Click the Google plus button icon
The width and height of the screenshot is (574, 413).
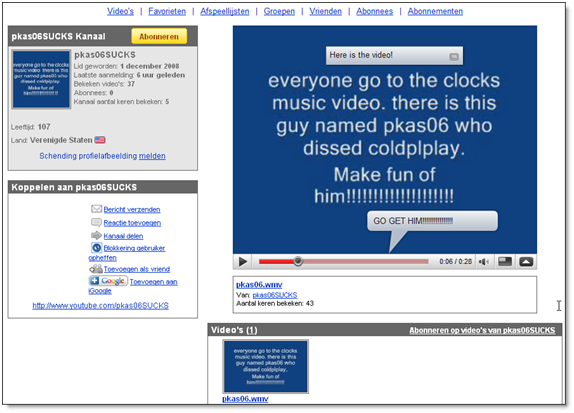[x=108, y=281]
